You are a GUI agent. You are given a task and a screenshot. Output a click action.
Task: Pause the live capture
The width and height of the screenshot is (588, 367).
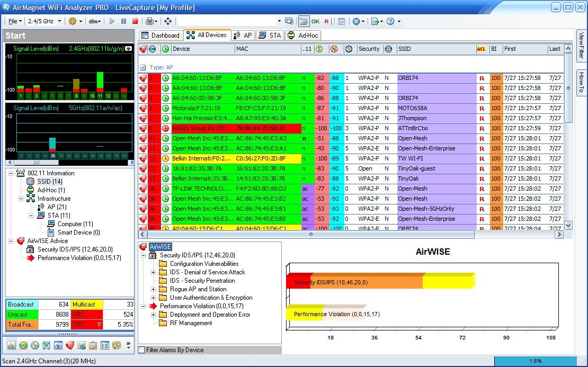(123, 21)
